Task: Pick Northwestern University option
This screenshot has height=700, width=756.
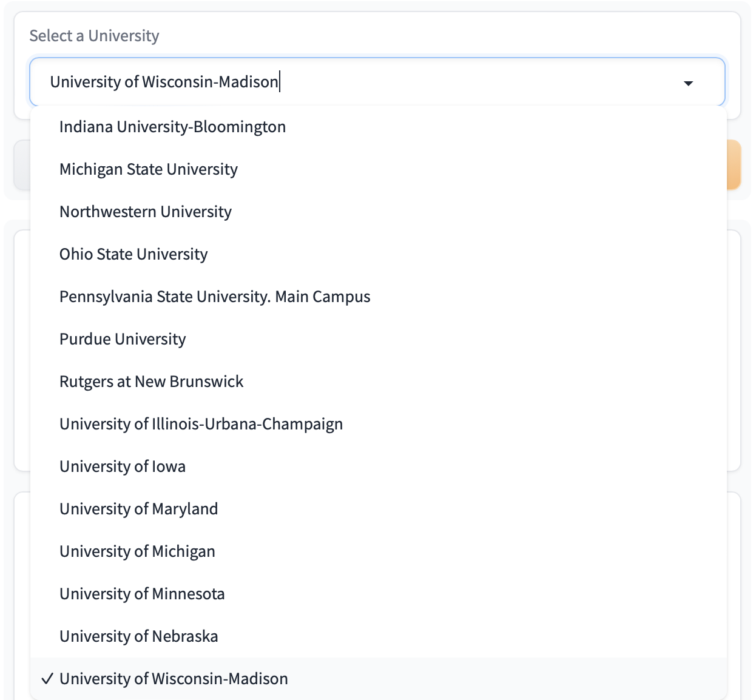Action: coord(145,212)
